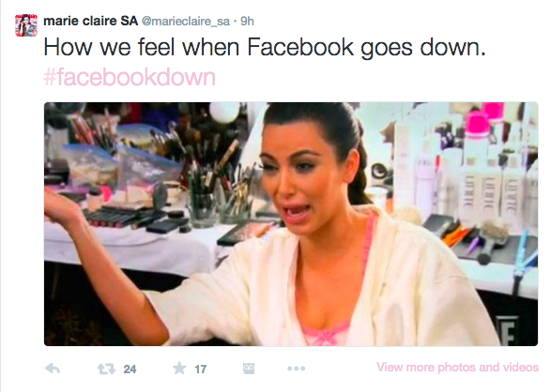Click the retweet count 24
551x392 pixels.
(x=130, y=369)
